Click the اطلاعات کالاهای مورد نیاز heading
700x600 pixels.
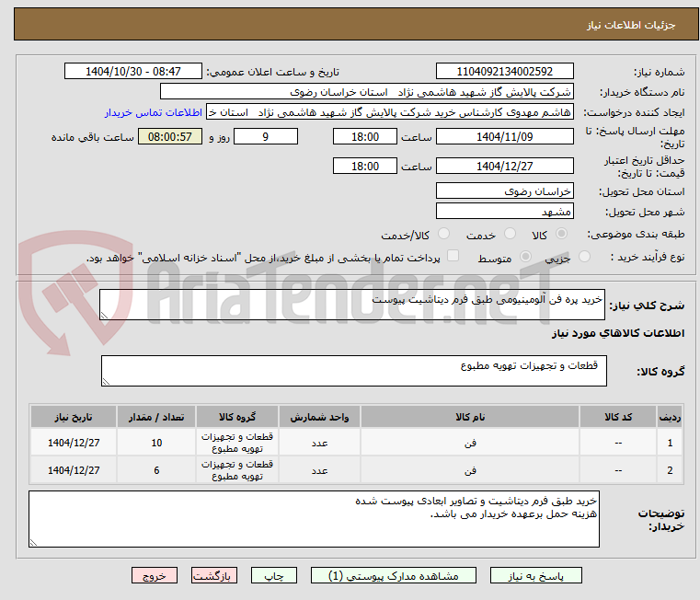tap(618, 333)
